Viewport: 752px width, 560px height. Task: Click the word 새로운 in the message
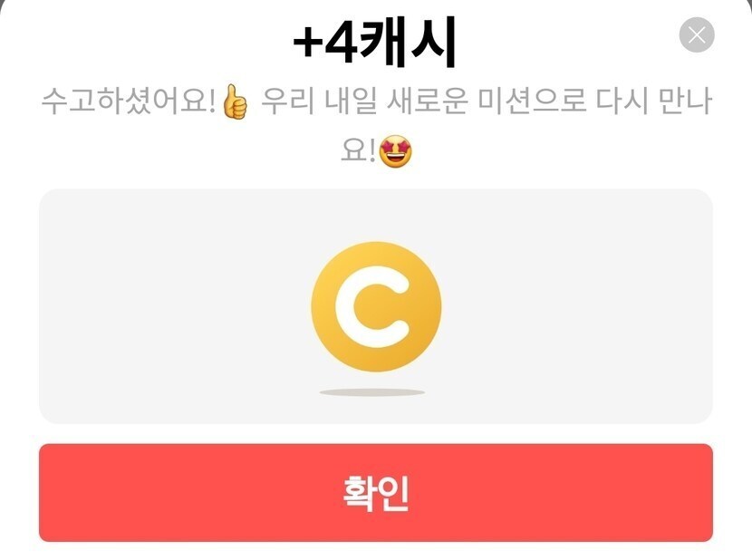point(428,101)
